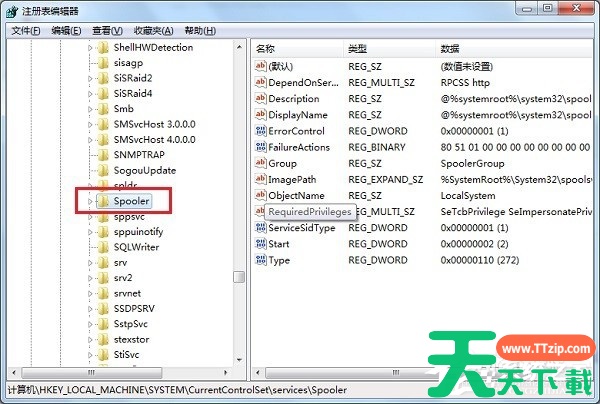
Task: Click the string icon for DependOnService value
Action: click(261, 82)
